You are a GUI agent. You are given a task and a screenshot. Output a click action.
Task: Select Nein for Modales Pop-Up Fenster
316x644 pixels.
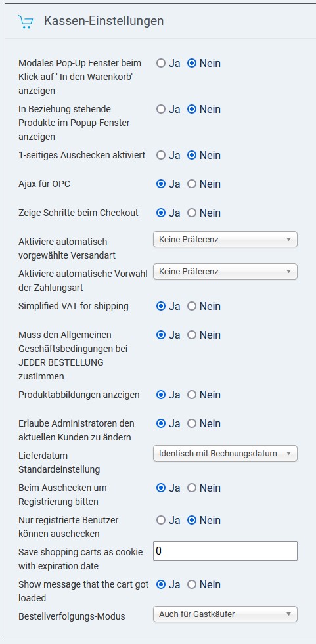click(x=192, y=63)
